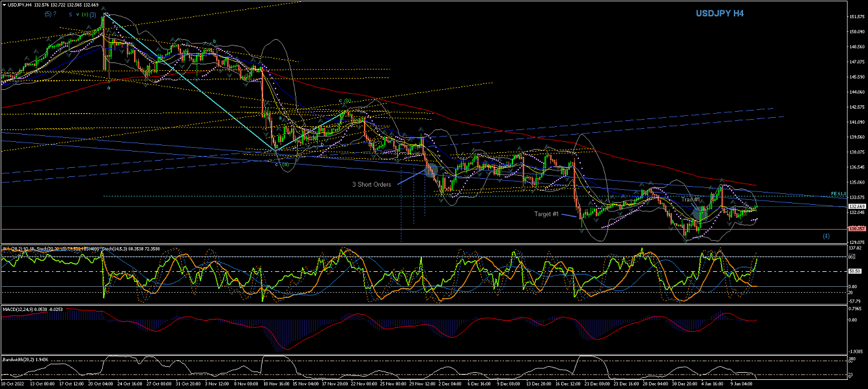Image resolution: width=868 pixels, height=389 pixels.
Task: Click the 'USDJPY H4' title label
Action: [x=720, y=13]
